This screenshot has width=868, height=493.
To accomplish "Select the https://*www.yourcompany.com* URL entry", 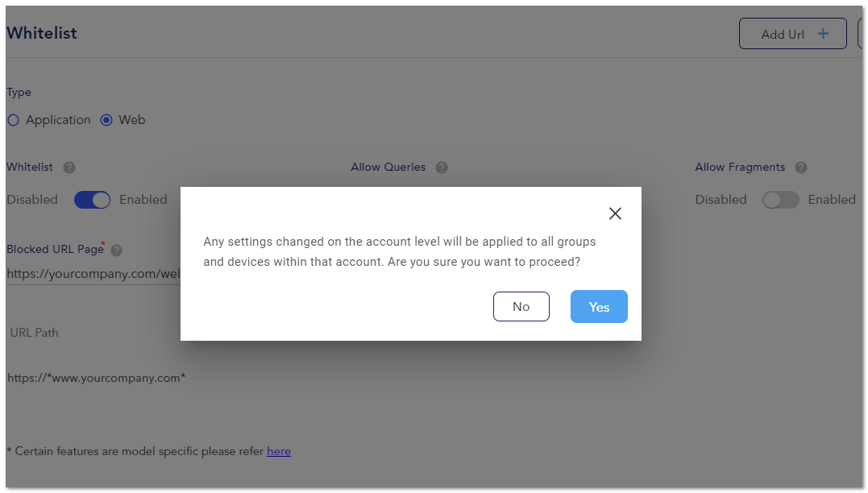I will [x=97, y=379].
